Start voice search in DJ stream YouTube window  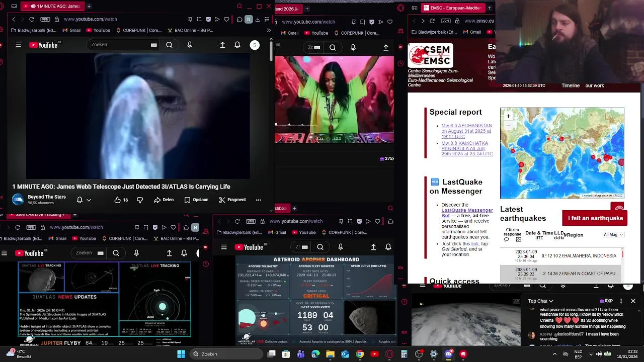click(x=353, y=48)
